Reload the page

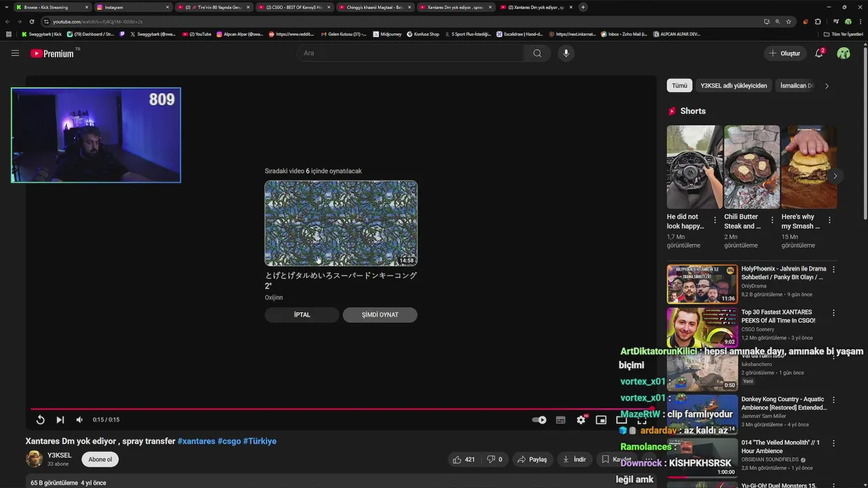[x=31, y=22]
